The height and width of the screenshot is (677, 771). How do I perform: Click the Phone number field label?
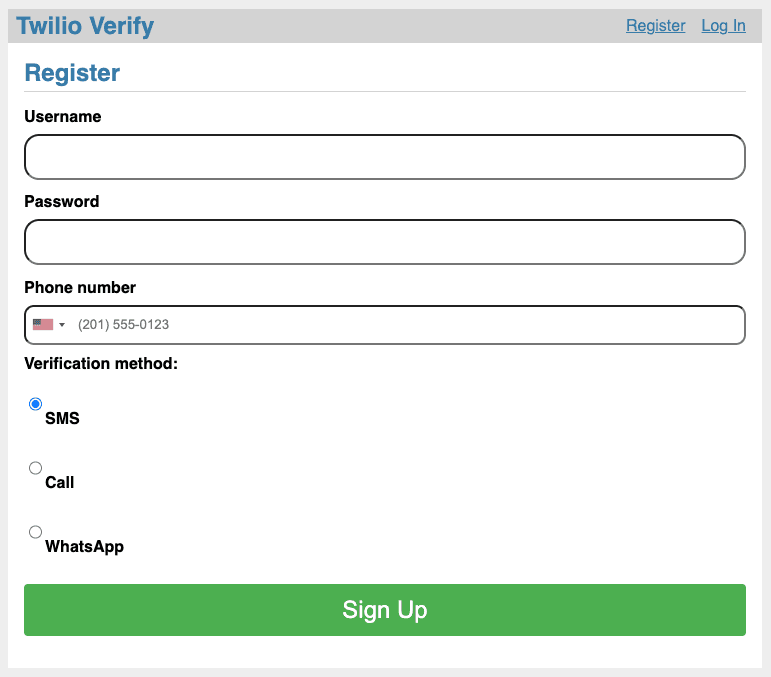tap(80, 287)
